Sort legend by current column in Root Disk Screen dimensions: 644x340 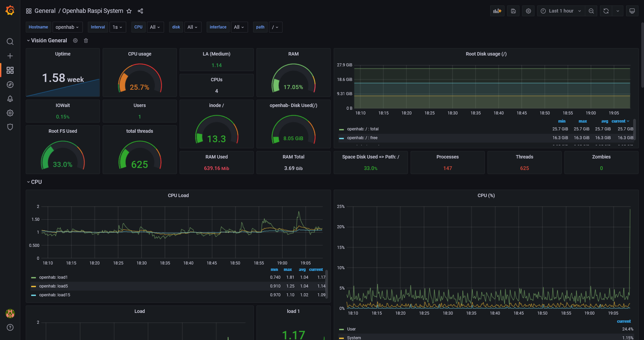tap(619, 121)
